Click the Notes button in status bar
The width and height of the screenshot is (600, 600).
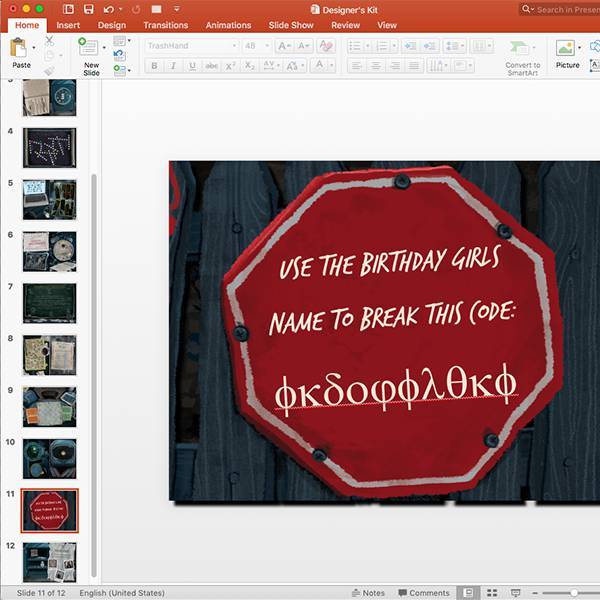click(368, 593)
